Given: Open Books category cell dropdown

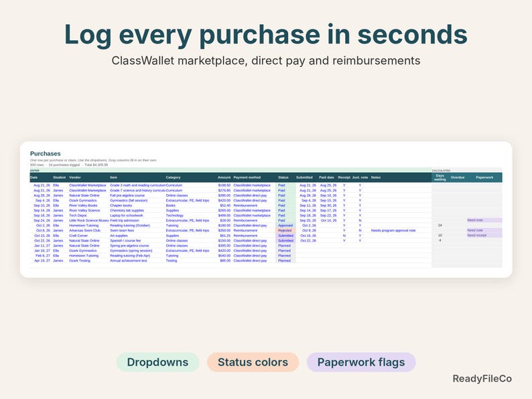Looking at the screenshot, I should pos(171,206).
